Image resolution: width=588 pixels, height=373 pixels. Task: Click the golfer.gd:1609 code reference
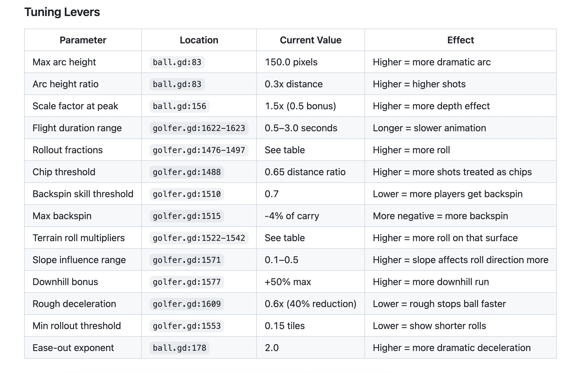coord(187,304)
